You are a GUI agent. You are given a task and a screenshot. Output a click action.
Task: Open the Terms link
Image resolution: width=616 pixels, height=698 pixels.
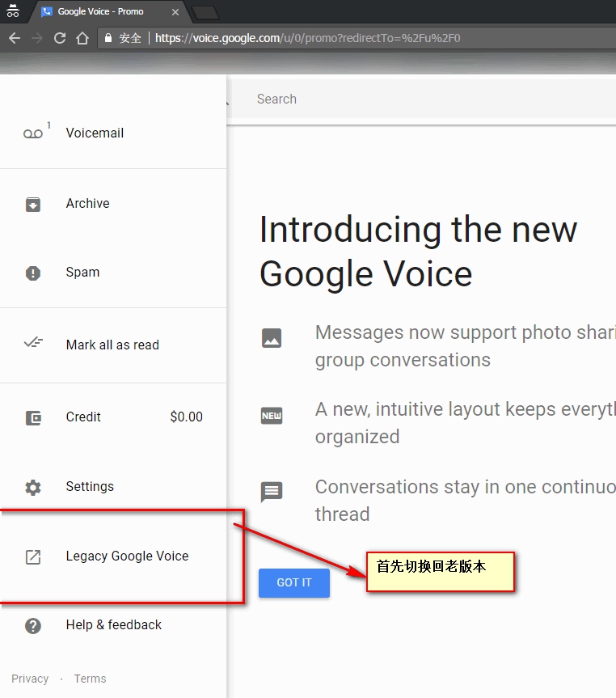(x=90, y=679)
